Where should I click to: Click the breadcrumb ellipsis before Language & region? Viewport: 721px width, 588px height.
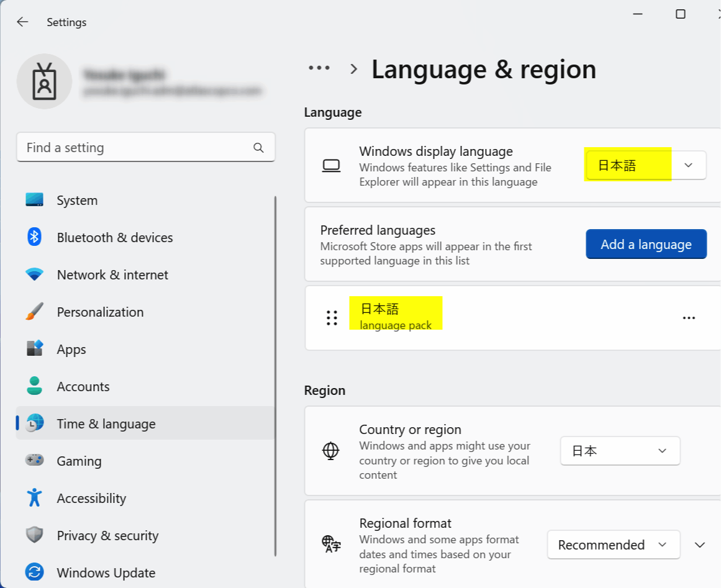click(x=319, y=68)
